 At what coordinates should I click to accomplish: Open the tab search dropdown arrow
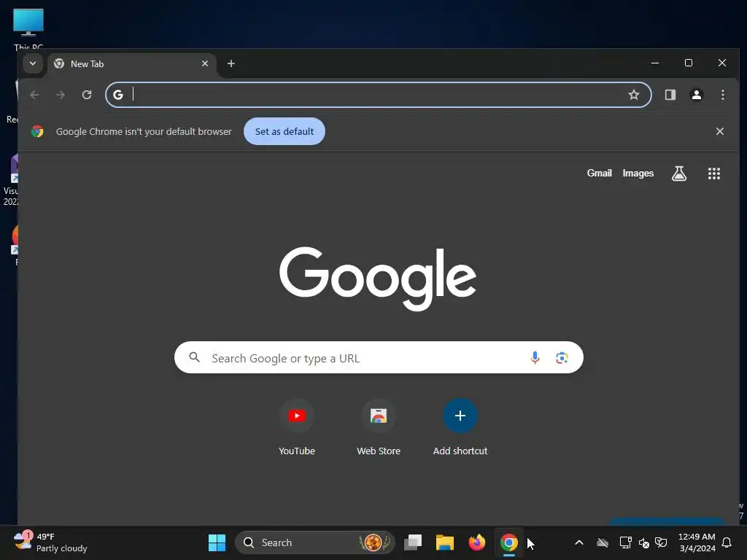[32, 63]
